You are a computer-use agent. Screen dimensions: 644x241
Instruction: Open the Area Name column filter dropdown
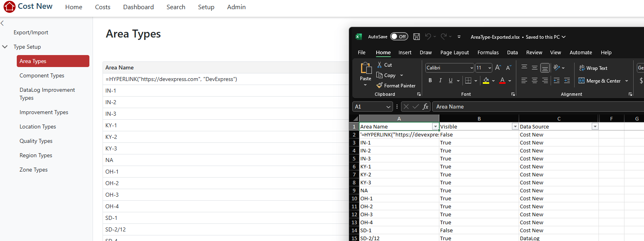435,126
